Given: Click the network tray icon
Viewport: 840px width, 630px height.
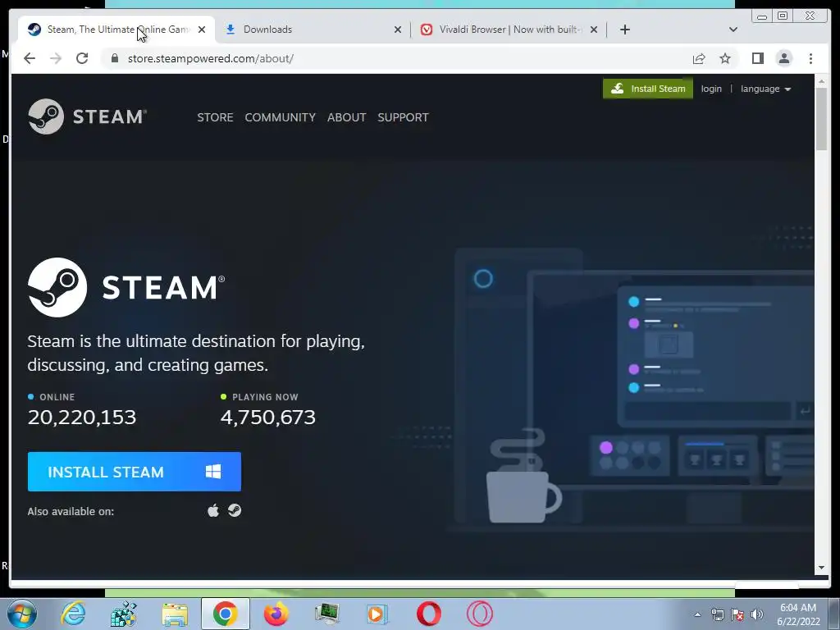Looking at the screenshot, I should (x=717, y=614).
